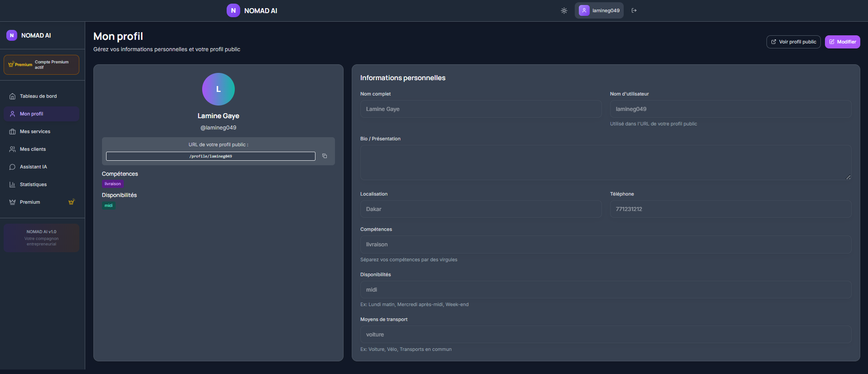Click the Nom d'utilisateur field
868x374 pixels.
click(x=731, y=109)
